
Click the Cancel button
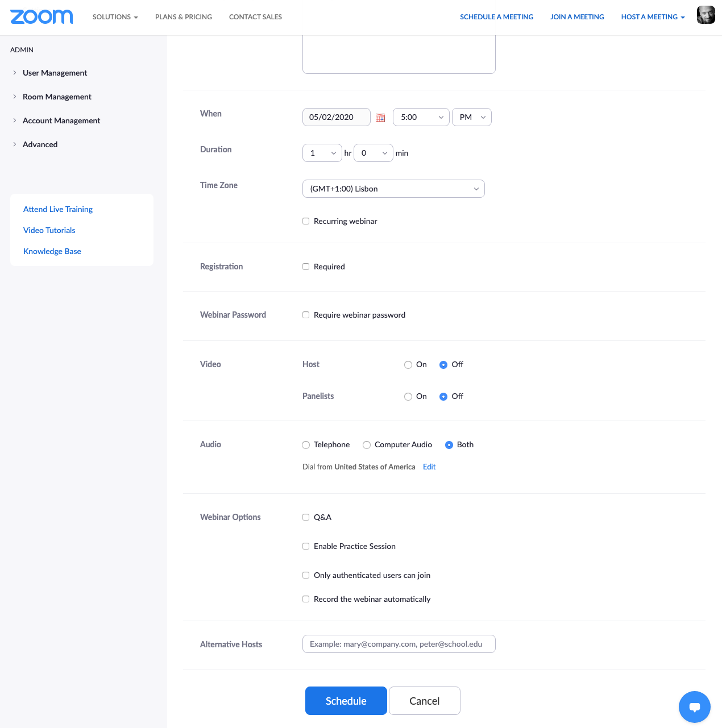425,701
